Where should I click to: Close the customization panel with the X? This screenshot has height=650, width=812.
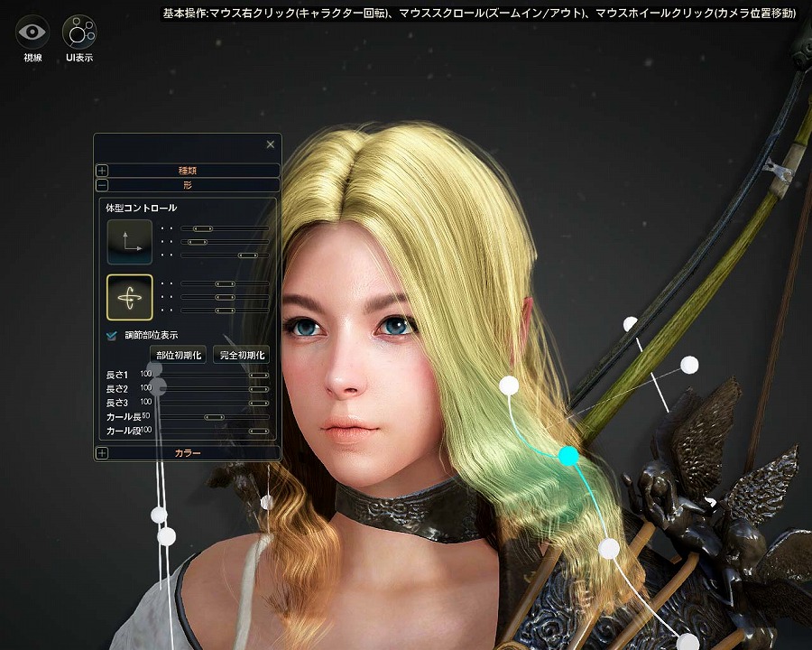coord(270,144)
